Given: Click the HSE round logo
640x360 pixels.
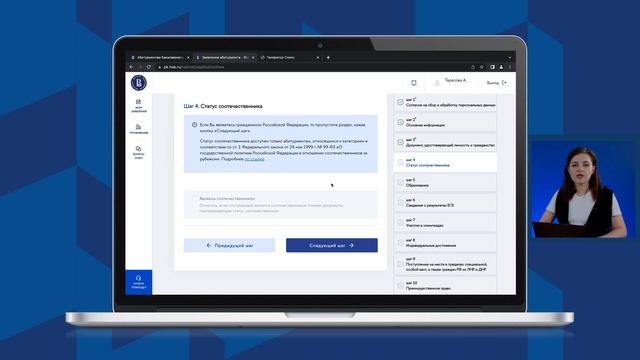Looking at the screenshot, I should [139, 83].
